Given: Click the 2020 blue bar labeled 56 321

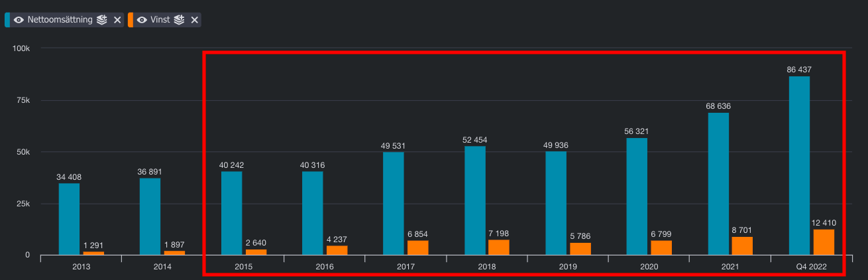Looking at the screenshot, I should click(637, 196).
